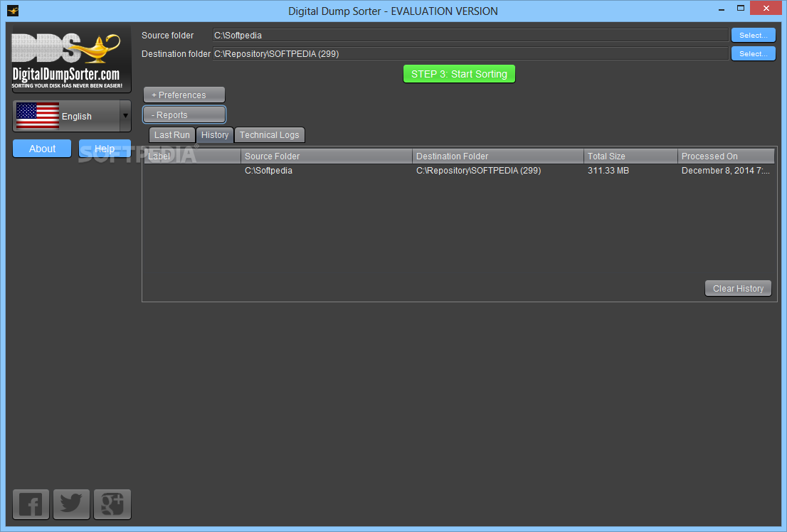
Task: Minimize the Digital Dump Sorter window
Action: 722,9
